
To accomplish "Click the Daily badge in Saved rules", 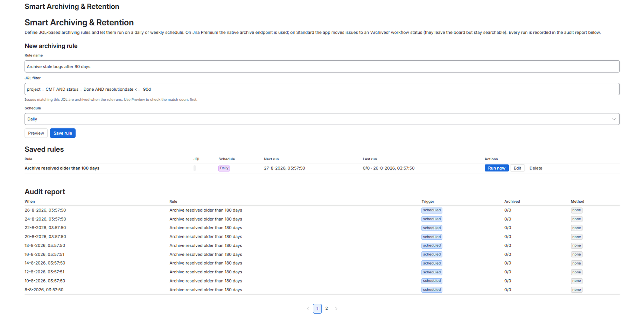I will point(224,168).
